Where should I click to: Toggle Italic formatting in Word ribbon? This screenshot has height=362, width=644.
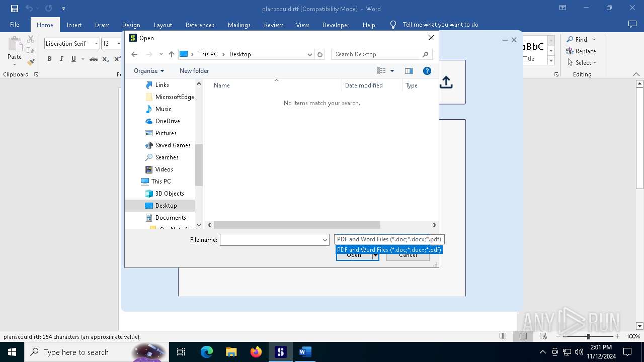click(x=61, y=59)
